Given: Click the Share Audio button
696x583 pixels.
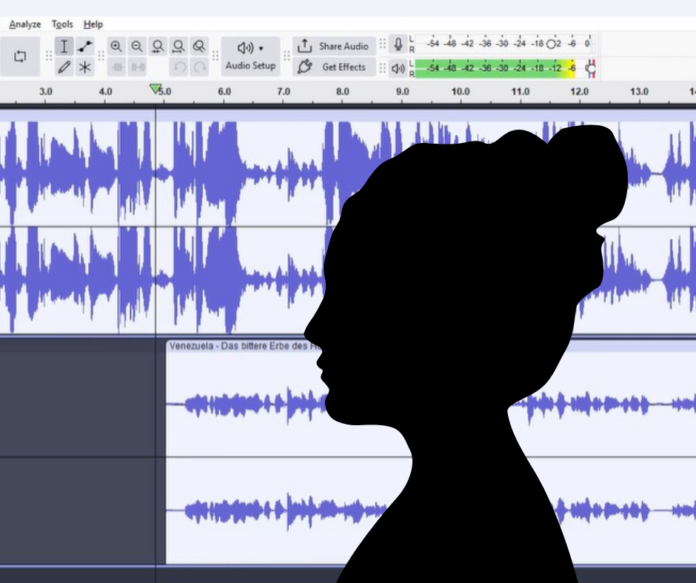Looking at the screenshot, I should tap(334, 46).
